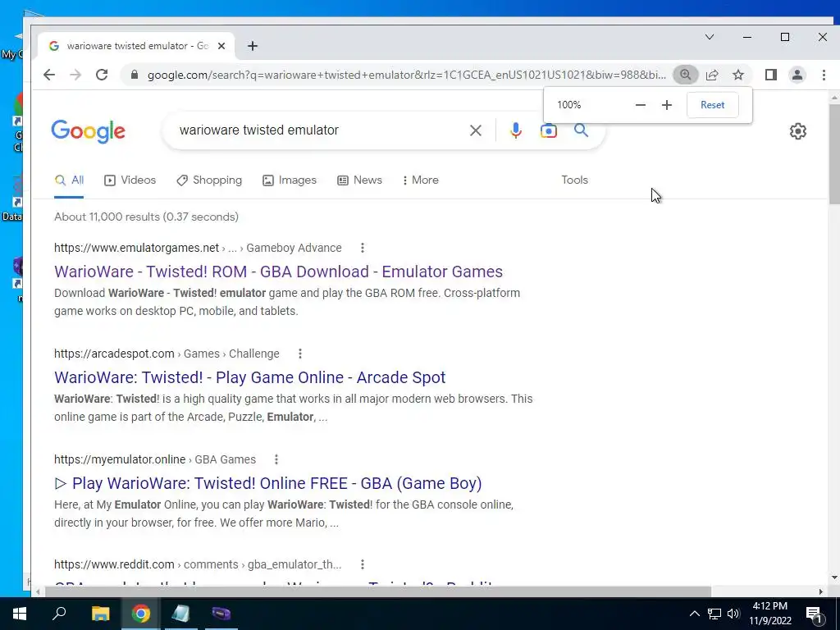Image resolution: width=840 pixels, height=630 pixels.
Task: Open options for emulatorgames.net result
Action: [362, 248]
